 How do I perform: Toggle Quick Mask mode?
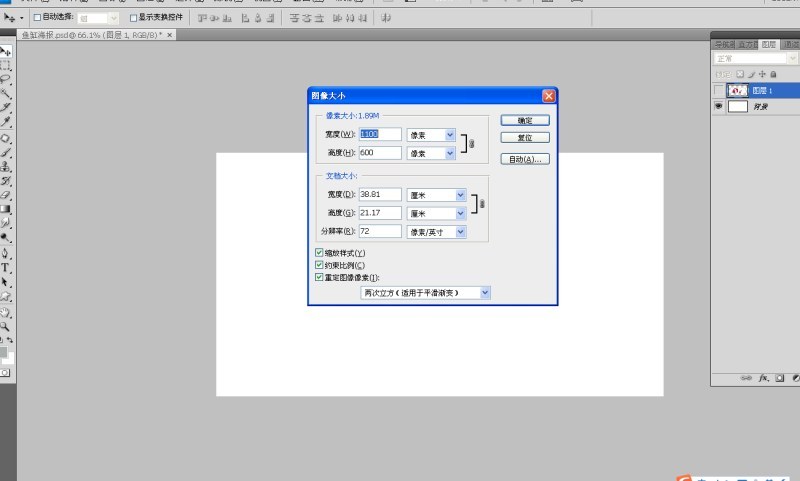pos(5,373)
